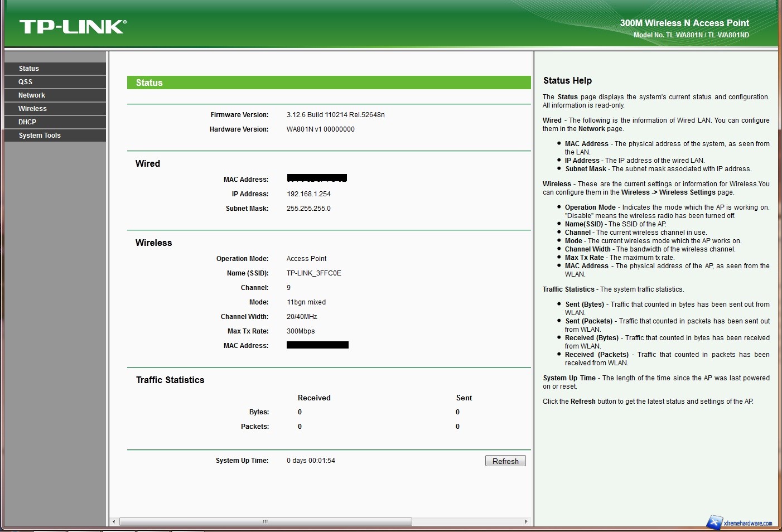This screenshot has width=782, height=532.
Task: Expand the System Tools menu
Action: point(40,136)
